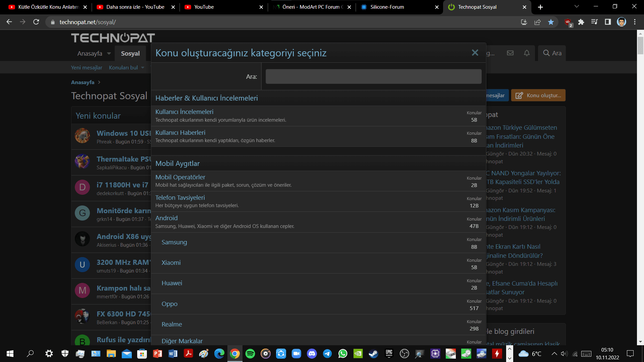Choose the Android category
Image resolution: width=644 pixels, height=362 pixels.
pos(166,218)
